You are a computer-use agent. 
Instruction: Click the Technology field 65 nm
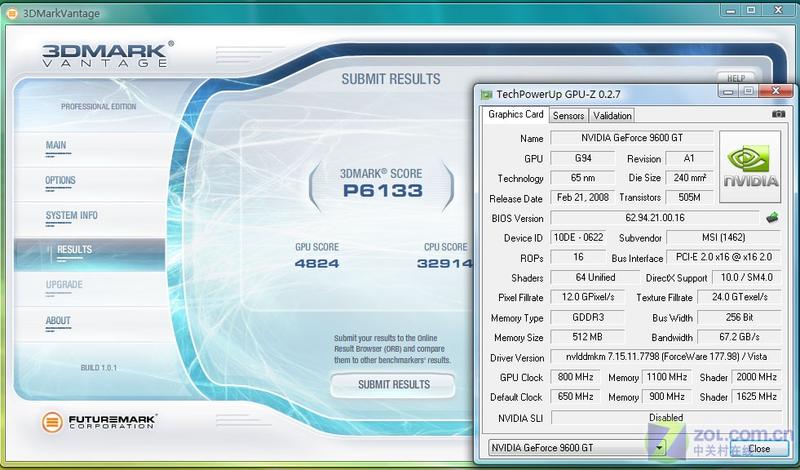(x=583, y=178)
